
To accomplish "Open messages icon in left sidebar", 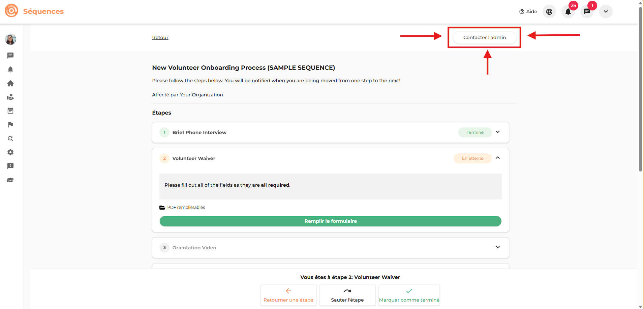I will [10, 55].
